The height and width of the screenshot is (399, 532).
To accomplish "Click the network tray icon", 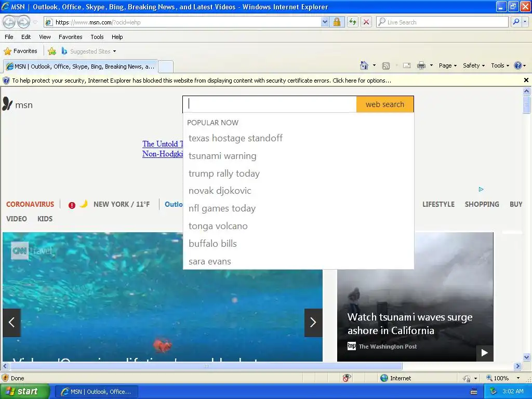I will [493, 391].
